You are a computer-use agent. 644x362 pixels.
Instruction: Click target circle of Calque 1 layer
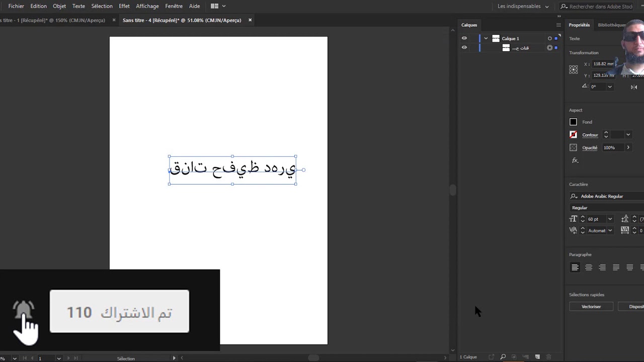click(x=549, y=38)
